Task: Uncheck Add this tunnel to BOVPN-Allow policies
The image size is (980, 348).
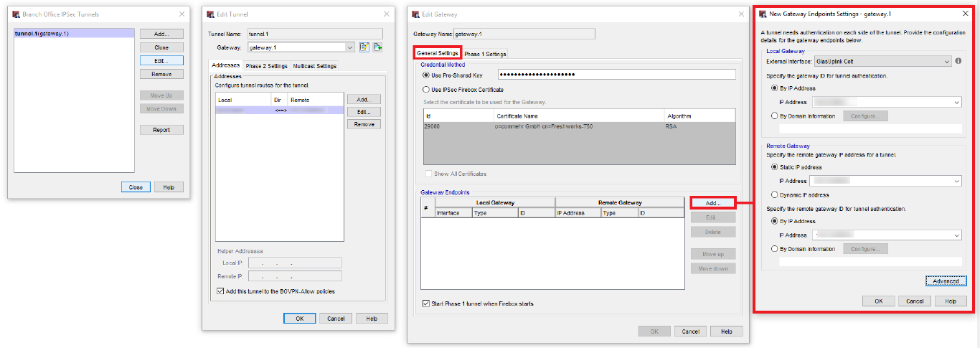Action: pyautogui.click(x=220, y=291)
